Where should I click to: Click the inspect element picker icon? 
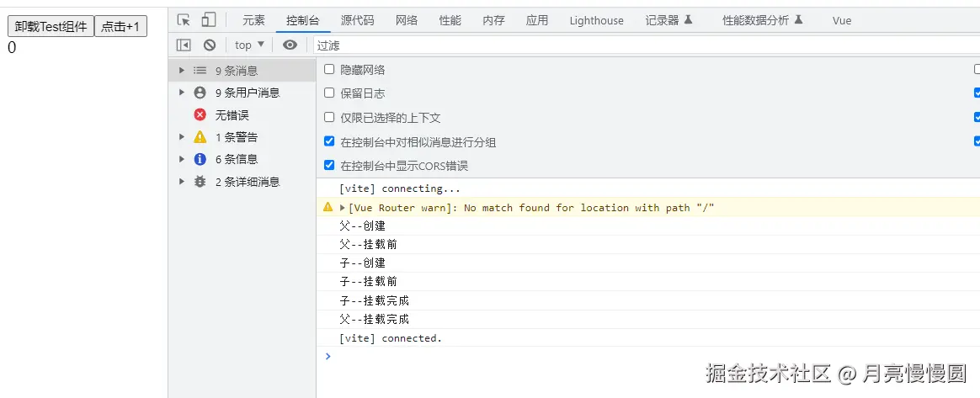[184, 20]
